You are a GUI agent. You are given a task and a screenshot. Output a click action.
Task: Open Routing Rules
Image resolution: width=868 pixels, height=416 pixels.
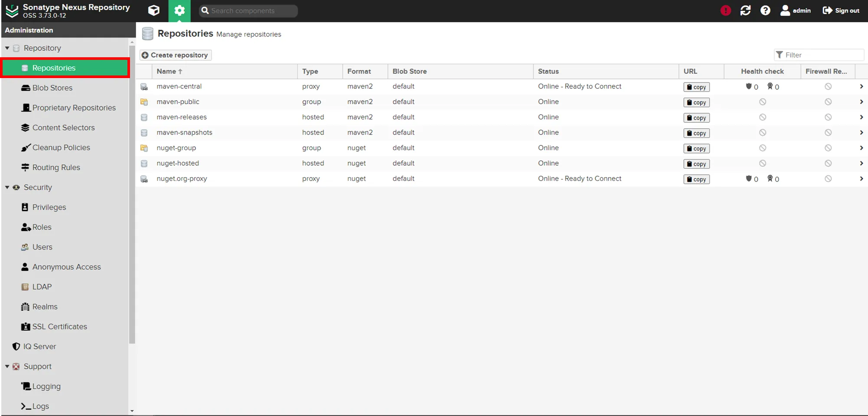tap(51, 168)
